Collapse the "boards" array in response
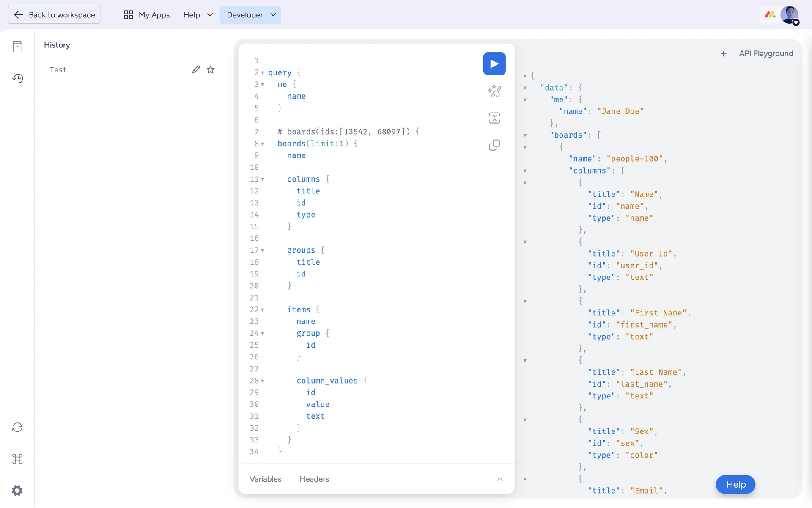 pos(525,135)
